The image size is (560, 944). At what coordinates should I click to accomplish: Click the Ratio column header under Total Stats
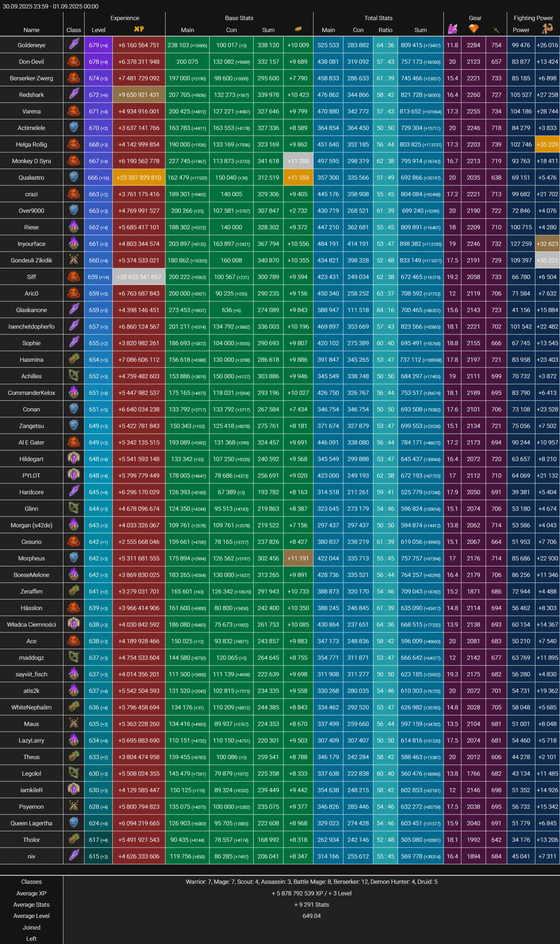pyautogui.click(x=385, y=30)
